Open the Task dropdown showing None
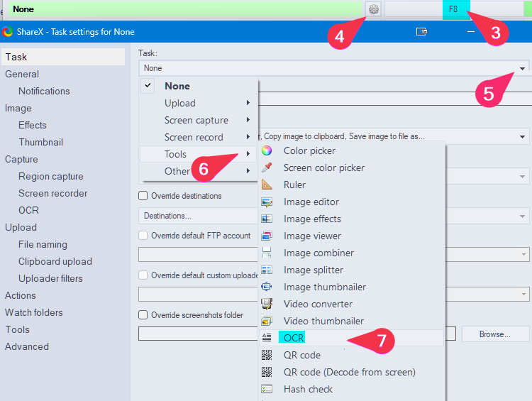 pos(334,68)
